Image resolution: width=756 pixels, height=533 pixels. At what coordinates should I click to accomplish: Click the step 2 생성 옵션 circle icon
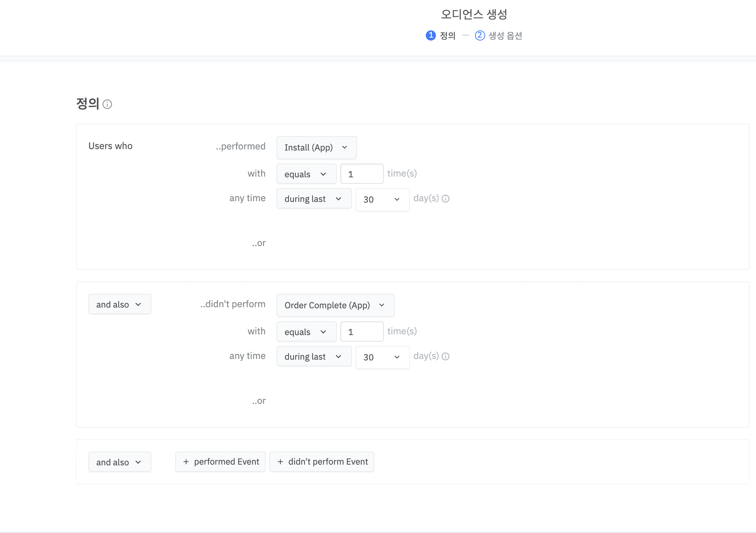pos(480,35)
